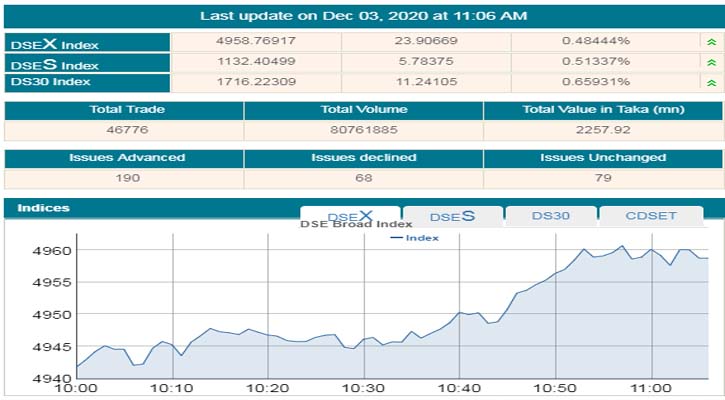Show the CDSET chart tab
Viewport: 725px width, 400px height.
click(x=650, y=216)
